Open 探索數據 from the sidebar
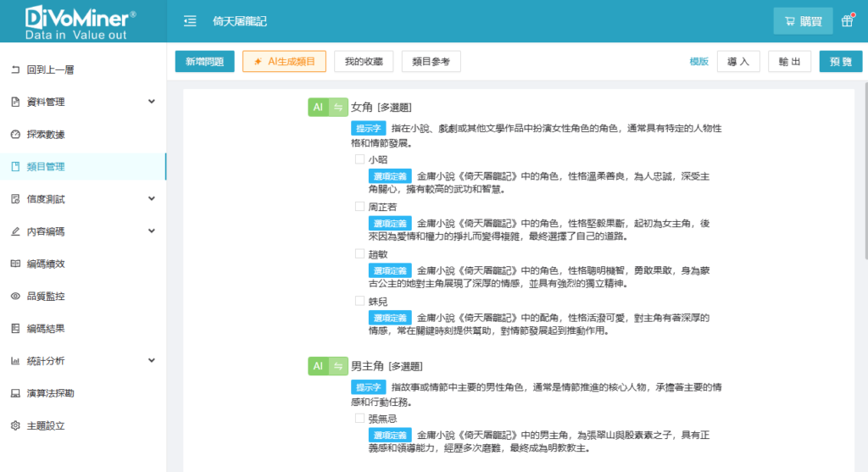The image size is (868, 472). point(46,134)
